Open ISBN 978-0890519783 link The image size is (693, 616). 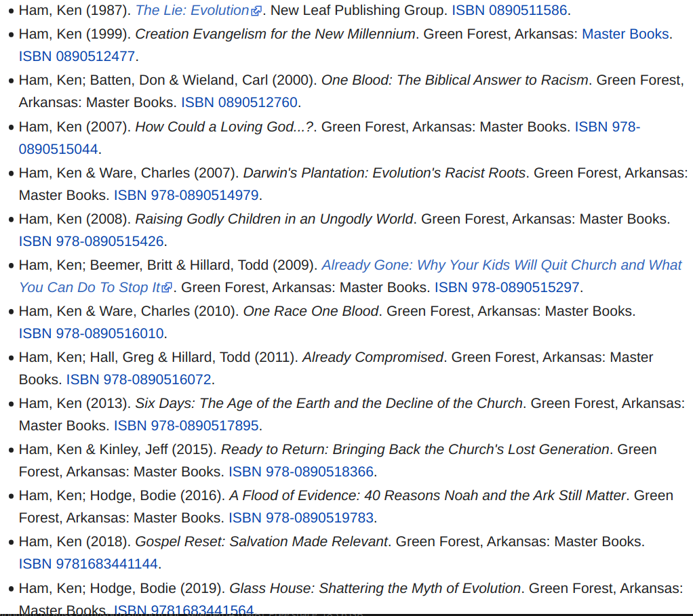tap(301, 518)
